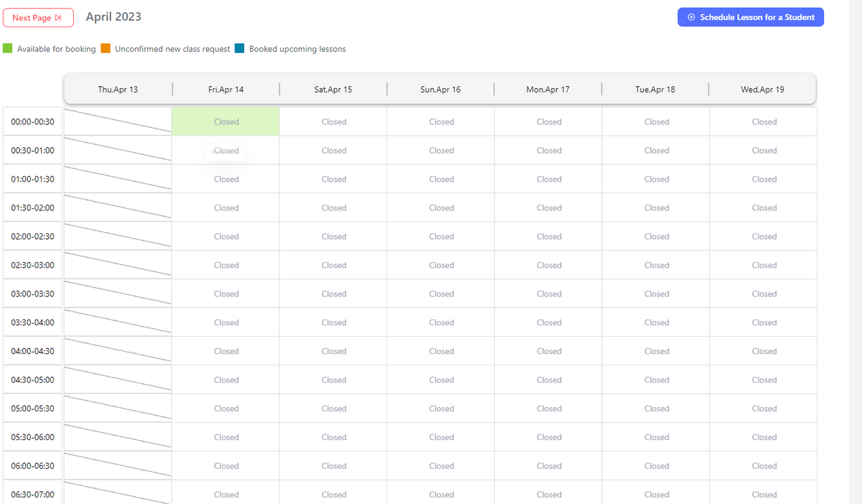Click the 04:00-04:30 time row label

(33, 351)
